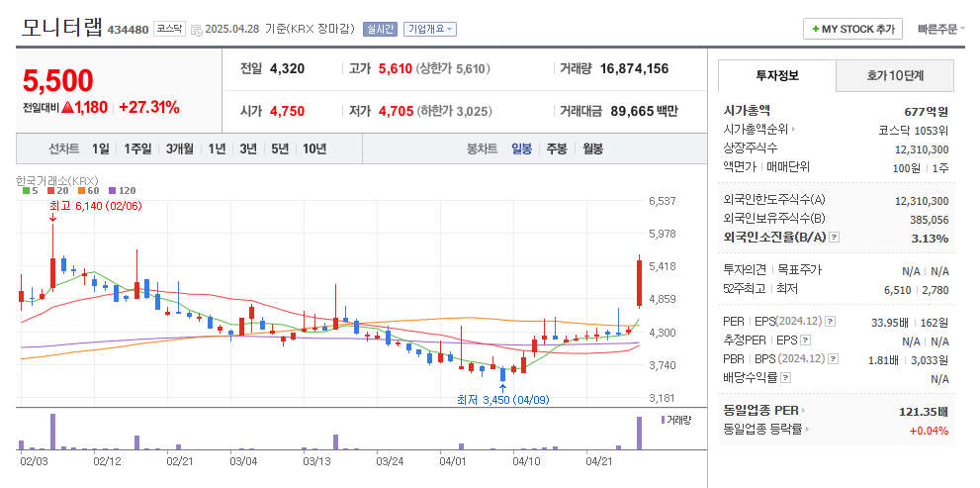The width and height of the screenshot is (980, 488).
Task: Click arrow icon beside 동일업종 PER
Action: point(804,411)
